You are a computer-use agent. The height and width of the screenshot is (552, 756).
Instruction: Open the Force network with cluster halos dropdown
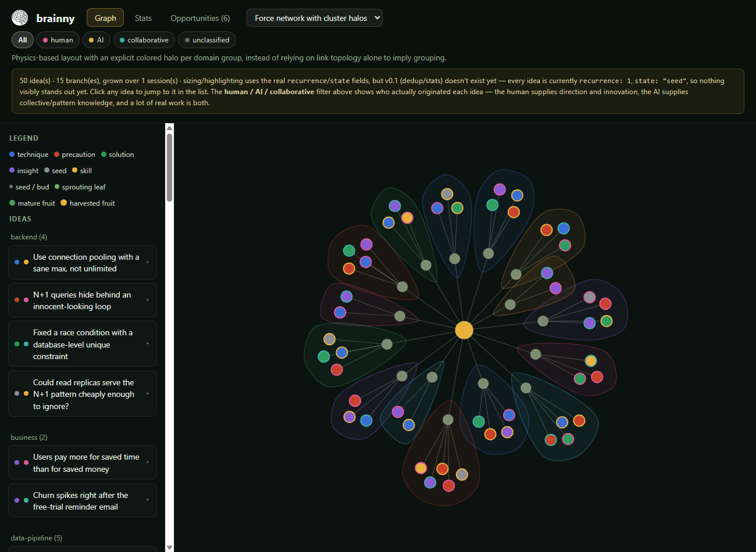click(x=315, y=18)
